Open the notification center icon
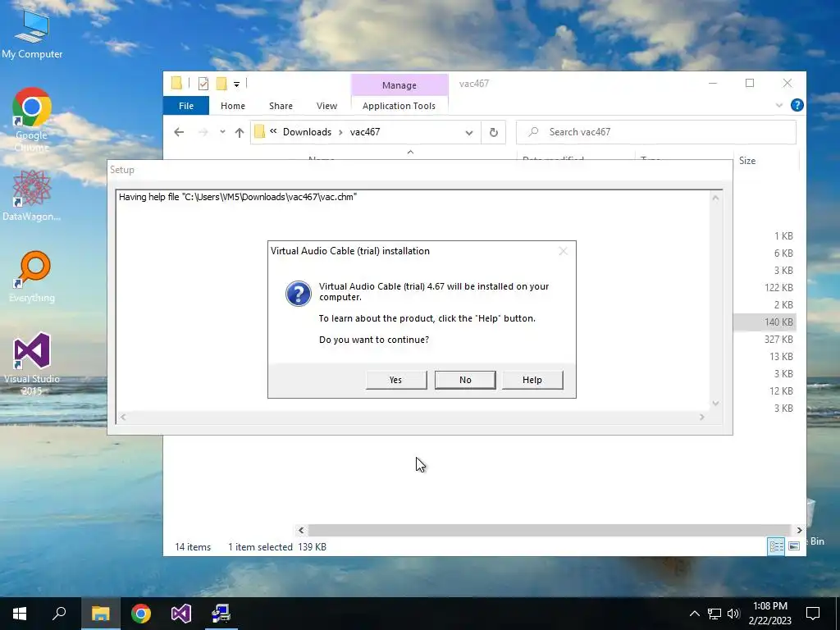 [813, 614]
